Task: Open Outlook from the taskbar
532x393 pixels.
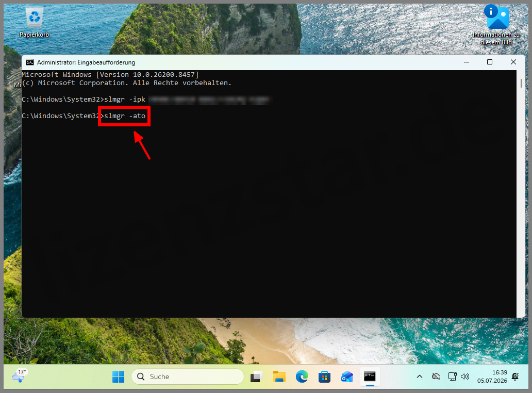Action: [347, 376]
